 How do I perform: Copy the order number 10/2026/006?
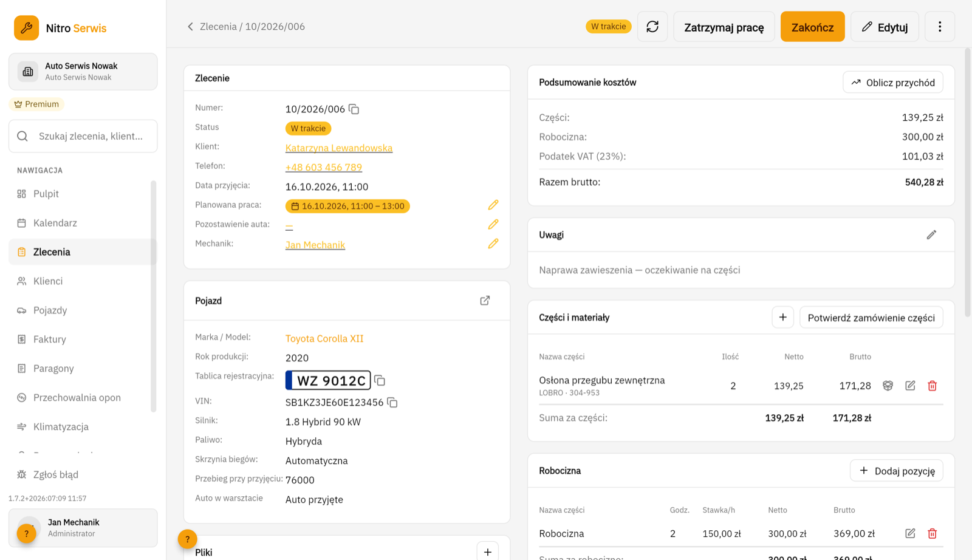pyautogui.click(x=354, y=109)
